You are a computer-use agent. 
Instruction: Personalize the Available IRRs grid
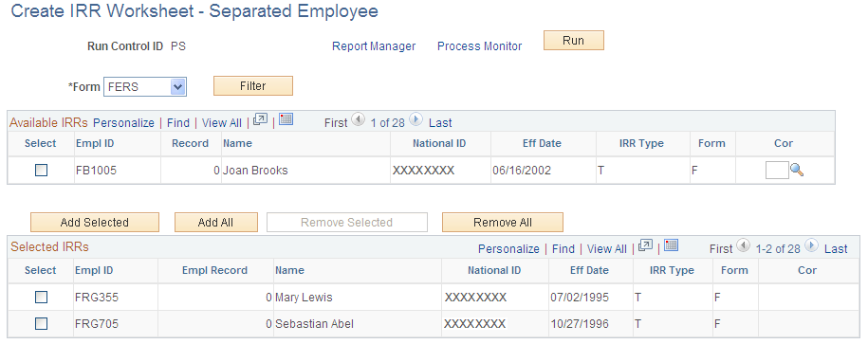[123, 123]
